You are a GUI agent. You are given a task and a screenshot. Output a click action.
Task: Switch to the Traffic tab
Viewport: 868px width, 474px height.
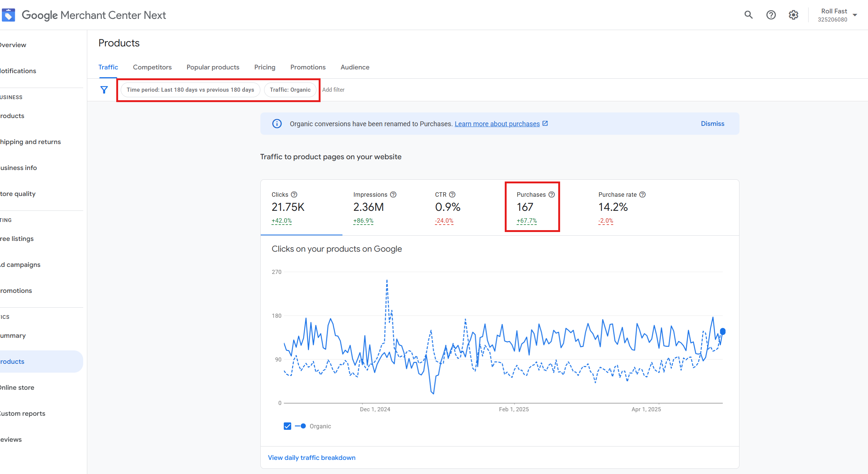click(108, 67)
